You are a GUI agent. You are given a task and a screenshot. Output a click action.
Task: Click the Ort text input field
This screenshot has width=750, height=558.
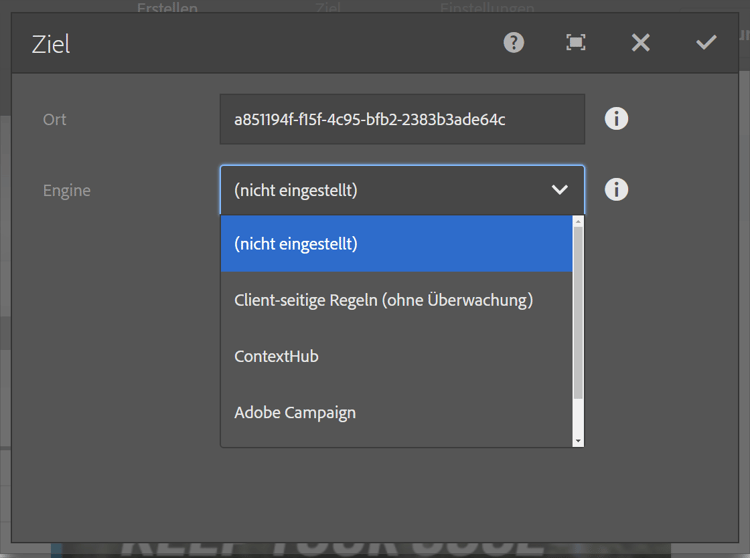pos(402,119)
